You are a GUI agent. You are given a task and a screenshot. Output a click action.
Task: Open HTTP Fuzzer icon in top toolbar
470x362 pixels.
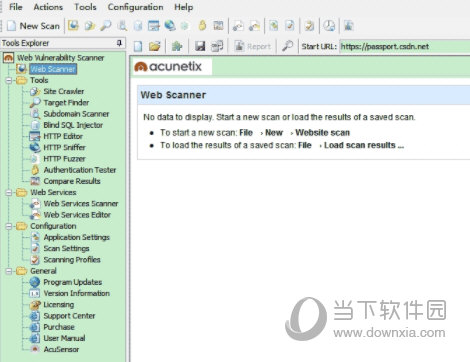(x=185, y=26)
